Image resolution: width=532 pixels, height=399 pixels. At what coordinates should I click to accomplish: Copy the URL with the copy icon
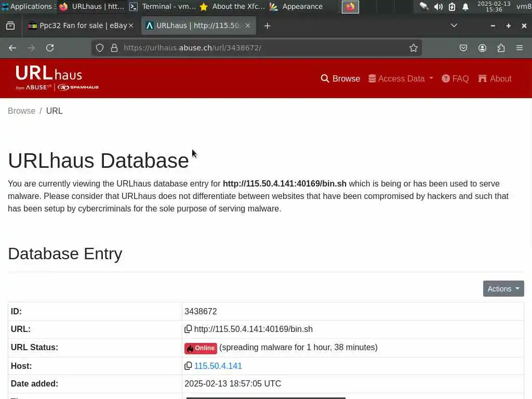pyautogui.click(x=188, y=329)
